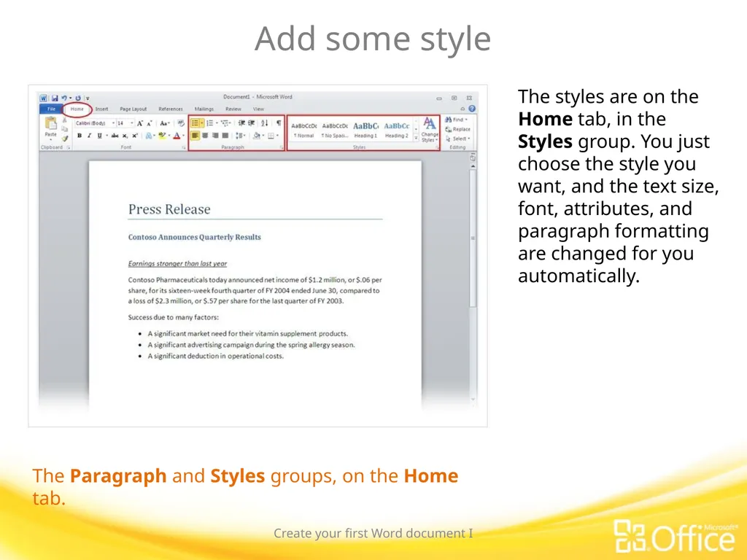Increase the paragraph indent
The width and height of the screenshot is (747, 560).
click(x=252, y=123)
